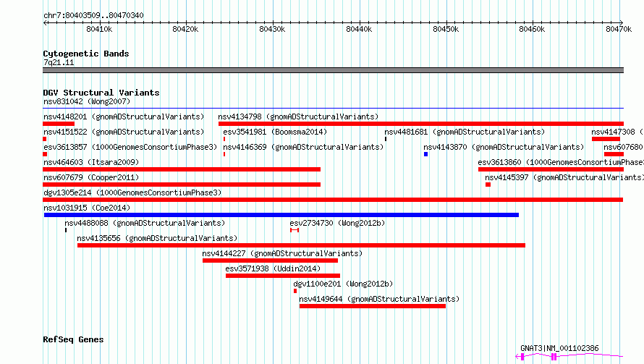Click the red nsv4144227 bar
This screenshot has width=644, height=364.
[x=270, y=261]
